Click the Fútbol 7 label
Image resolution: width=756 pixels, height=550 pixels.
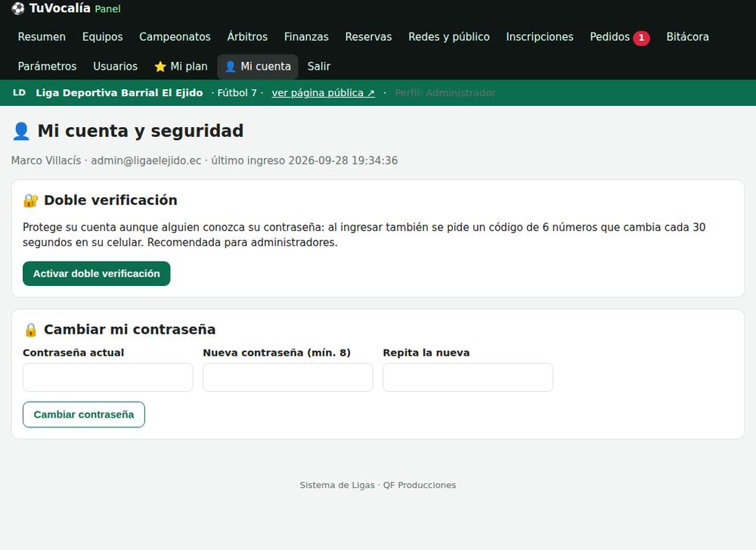point(237,92)
